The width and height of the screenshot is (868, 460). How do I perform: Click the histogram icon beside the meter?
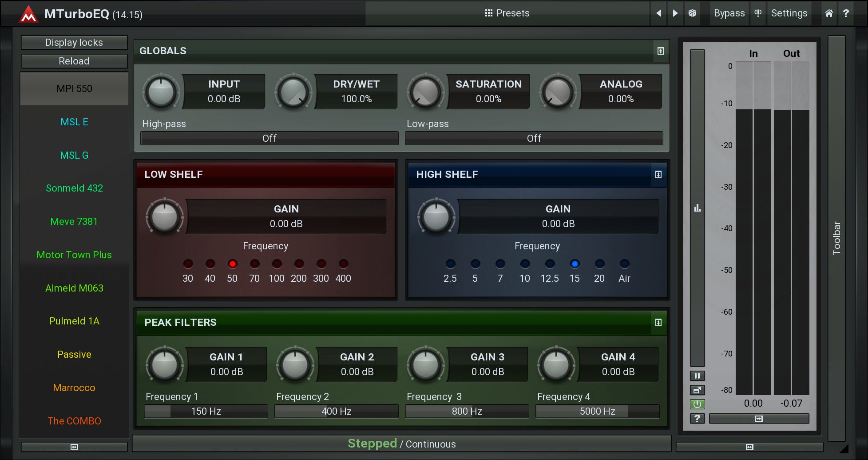698,208
